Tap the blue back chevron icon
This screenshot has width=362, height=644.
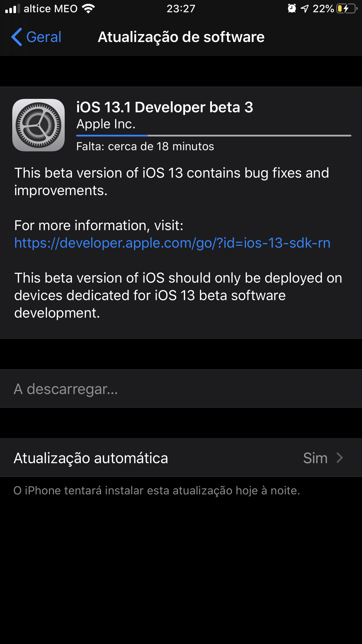pyautogui.click(x=17, y=37)
